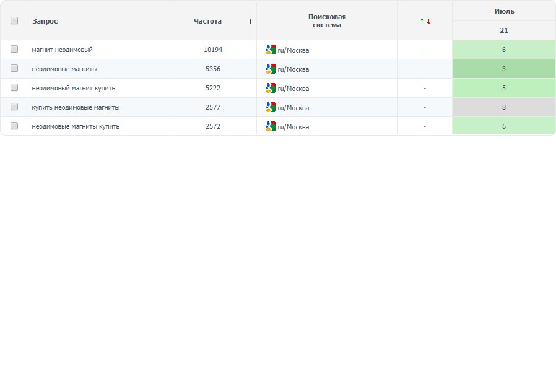This screenshot has width=556, height=392.
Task: Click the day '21' column header
Action: pyautogui.click(x=504, y=30)
